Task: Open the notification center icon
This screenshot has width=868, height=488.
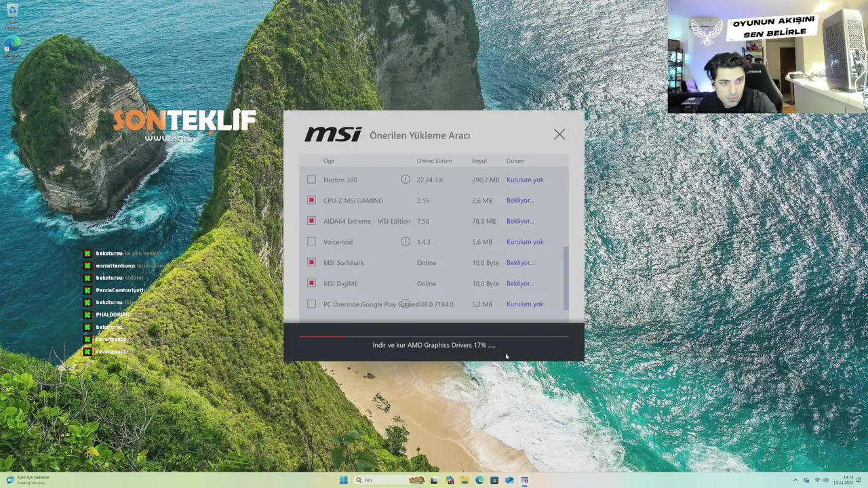Action: tap(859, 480)
